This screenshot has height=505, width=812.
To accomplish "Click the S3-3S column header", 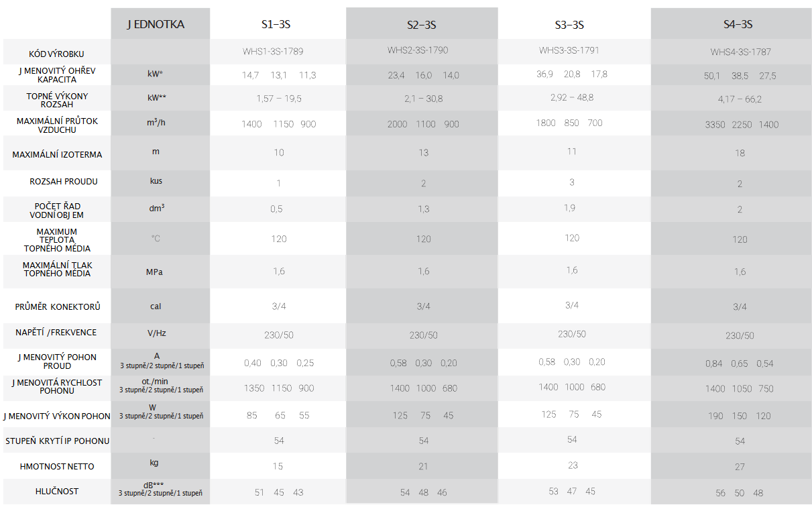I will 569,25.
